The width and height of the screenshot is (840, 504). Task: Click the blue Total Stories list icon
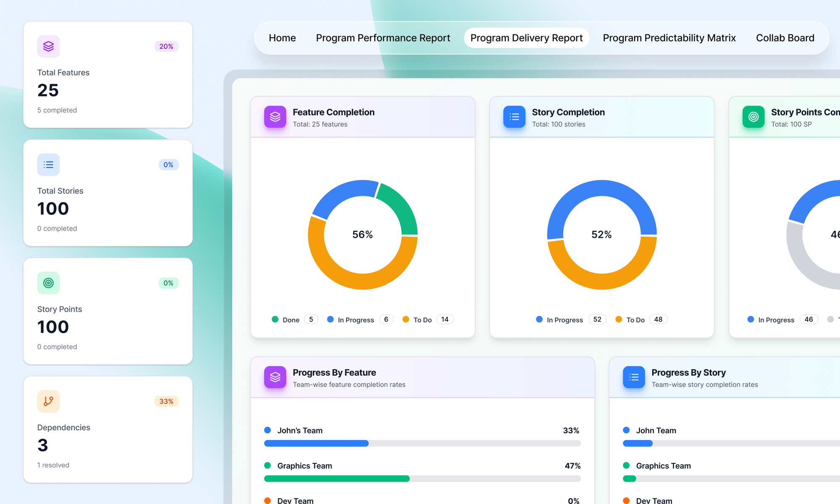48,165
